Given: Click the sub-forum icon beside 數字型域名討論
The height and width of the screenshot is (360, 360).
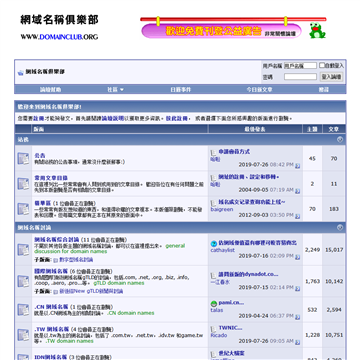Looking at the screenshot, I should (x=56, y=260).
